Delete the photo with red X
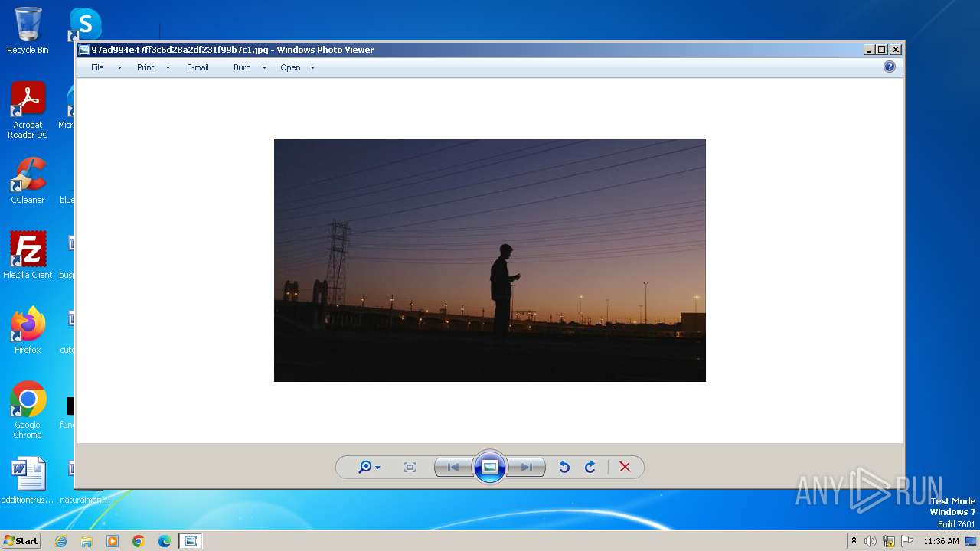Image resolution: width=980 pixels, height=551 pixels. point(625,467)
